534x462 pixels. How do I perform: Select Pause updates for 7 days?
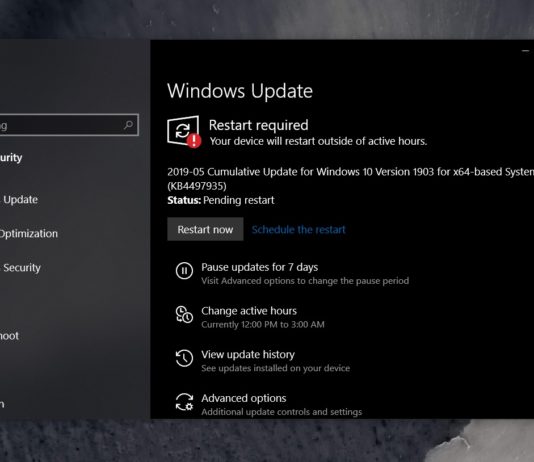click(x=260, y=267)
